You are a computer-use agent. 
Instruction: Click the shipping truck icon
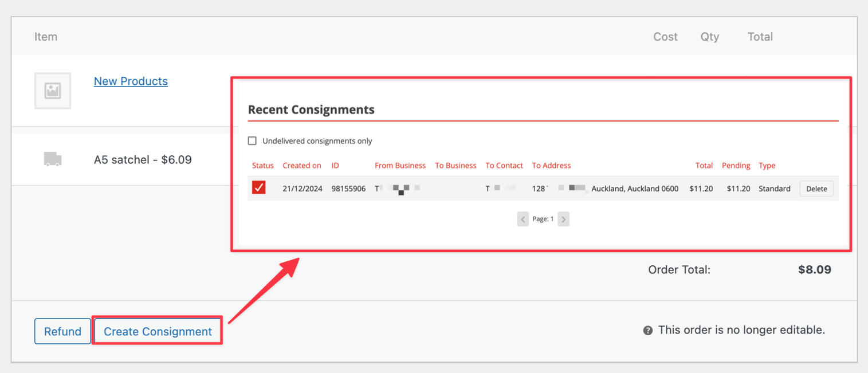53,159
